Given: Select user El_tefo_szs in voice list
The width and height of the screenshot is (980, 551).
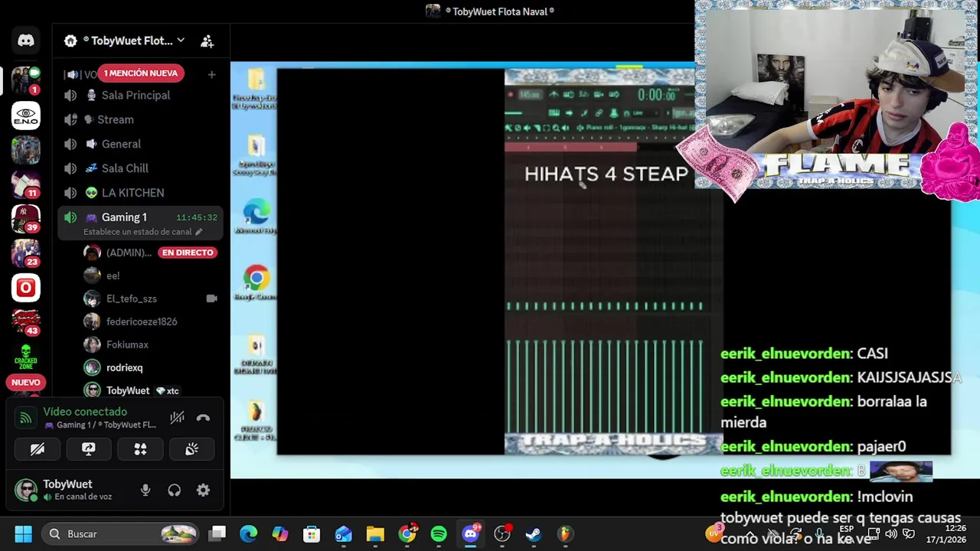Looking at the screenshot, I should pos(151,298).
